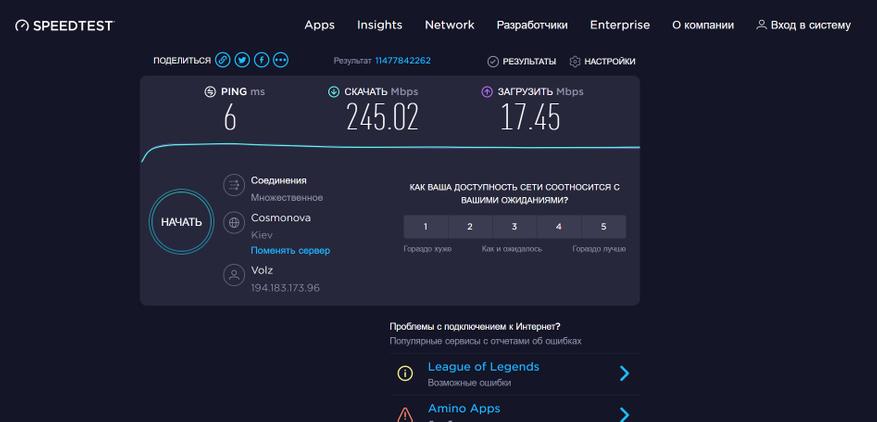Click the upload arrow icon near ЗАГРУЗИТЬ

[x=487, y=92]
